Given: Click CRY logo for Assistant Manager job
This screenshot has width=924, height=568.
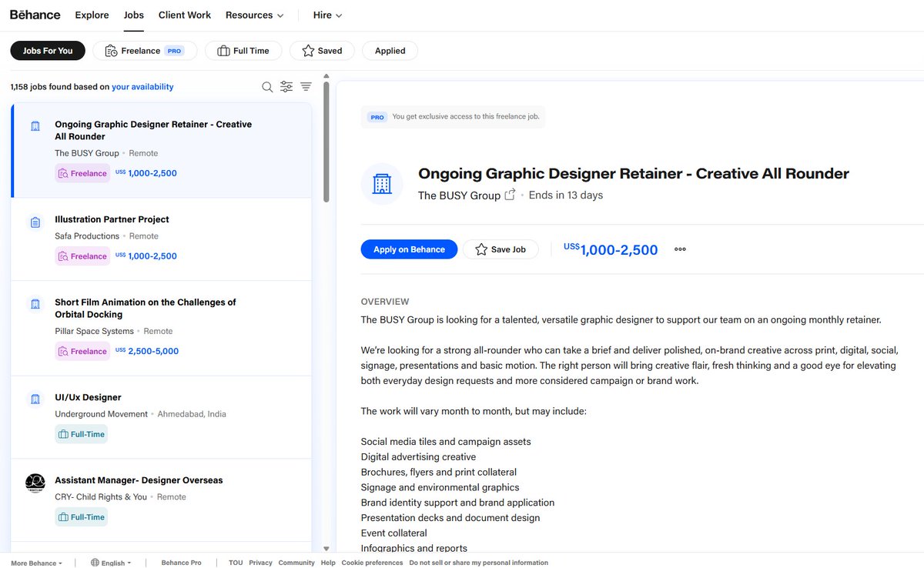Looking at the screenshot, I should click(35, 483).
